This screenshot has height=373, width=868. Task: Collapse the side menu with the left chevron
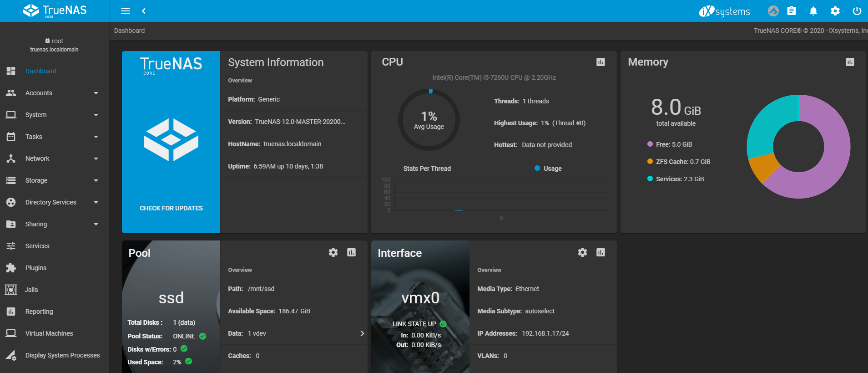point(144,11)
